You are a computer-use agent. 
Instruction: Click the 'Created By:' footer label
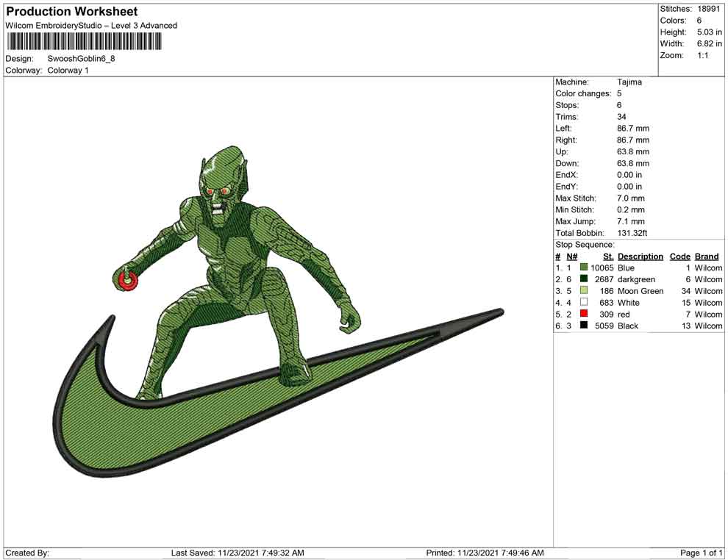click(x=27, y=553)
